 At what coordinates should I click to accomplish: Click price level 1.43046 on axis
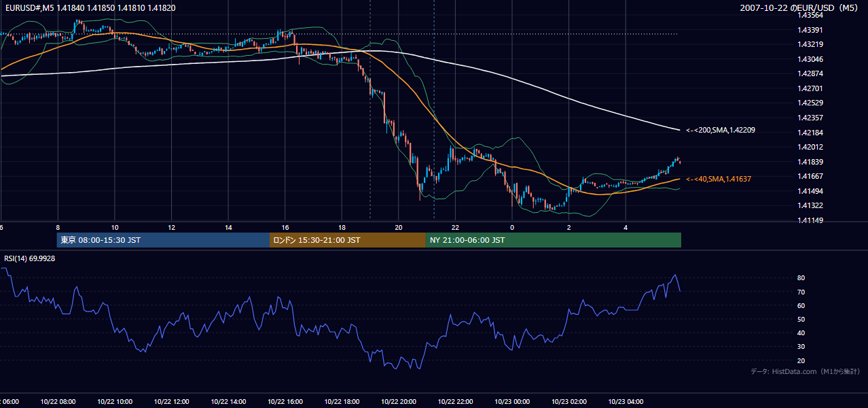click(809, 59)
